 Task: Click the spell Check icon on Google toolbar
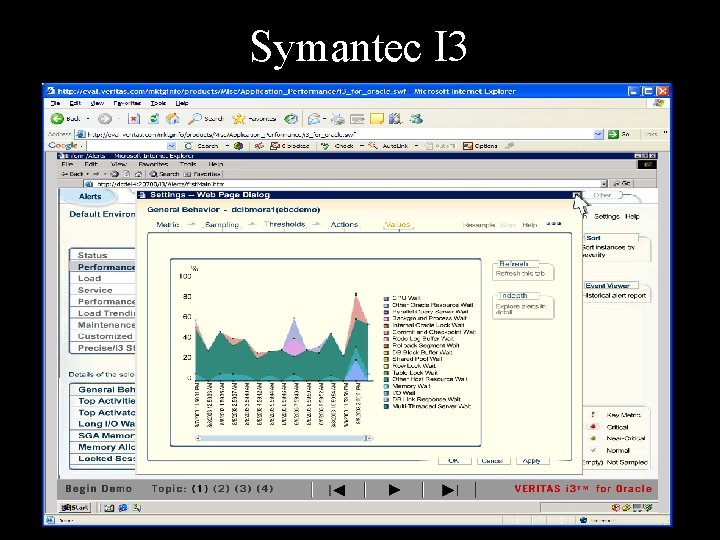click(325, 146)
